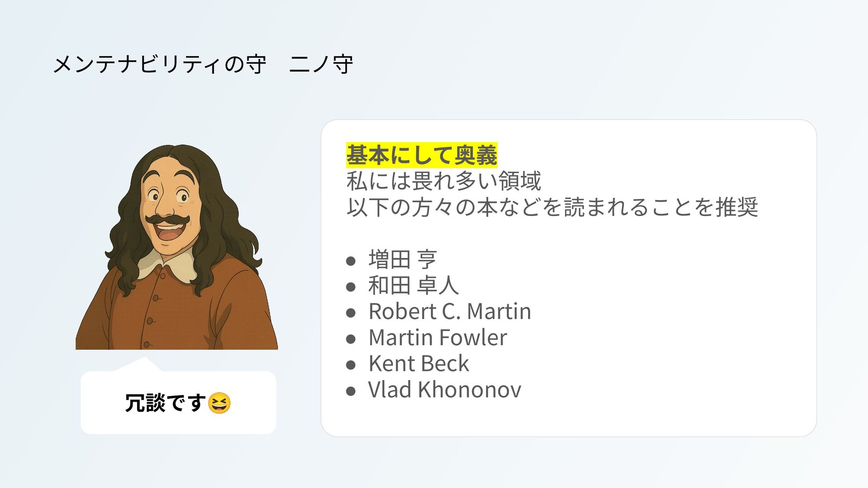Select the 増田 亨 list item
868x488 pixels.
[x=402, y=259]
